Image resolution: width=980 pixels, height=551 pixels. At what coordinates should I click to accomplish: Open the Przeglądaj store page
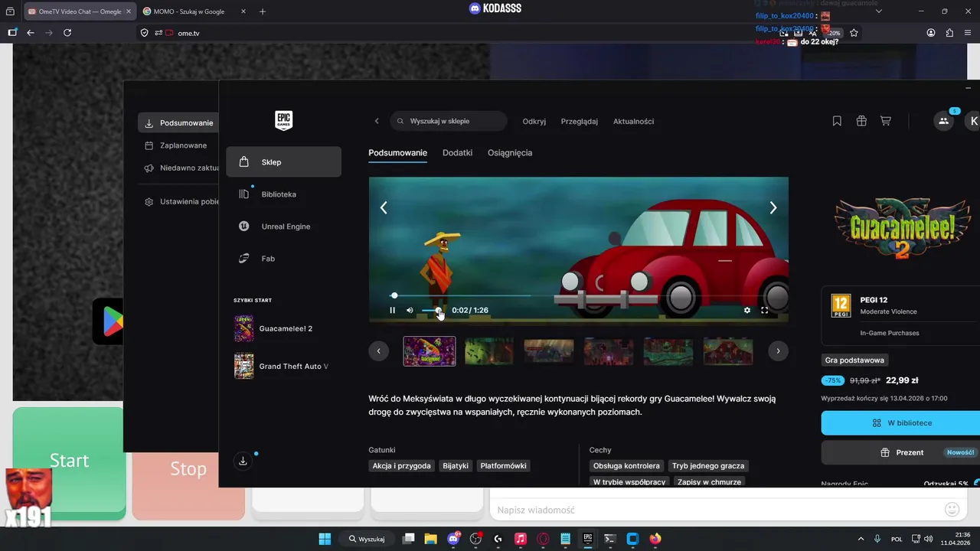pyautogui.click(x=580, y=121)
